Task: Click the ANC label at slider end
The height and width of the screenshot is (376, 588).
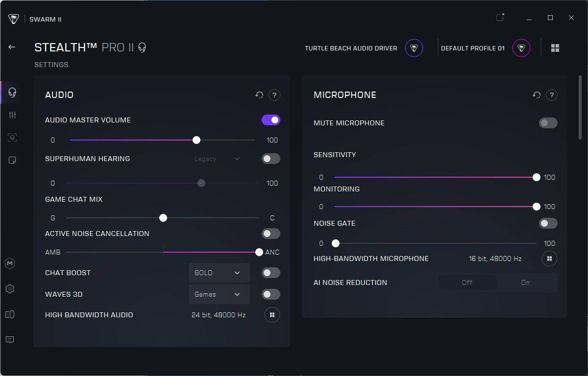Action: (272, 252)
